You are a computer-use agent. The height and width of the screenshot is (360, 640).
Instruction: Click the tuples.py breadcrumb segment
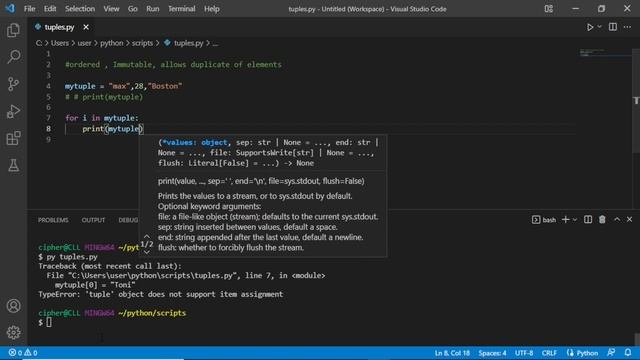188,43
